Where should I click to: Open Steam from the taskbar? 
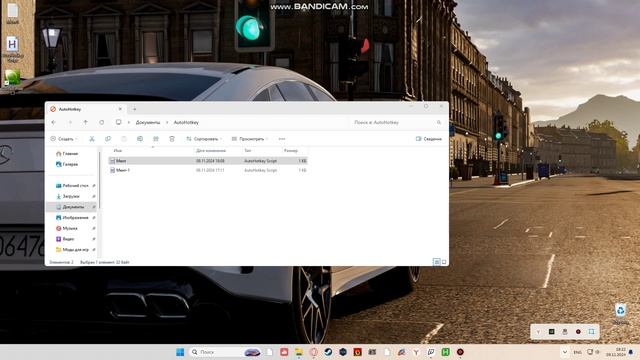[x=328, y=352]
